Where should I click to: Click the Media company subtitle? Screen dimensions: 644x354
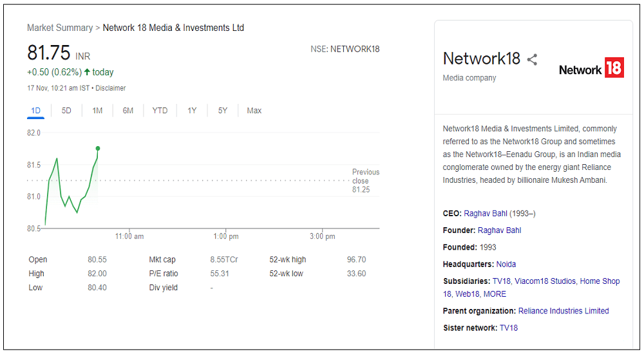tap(469, 78)
